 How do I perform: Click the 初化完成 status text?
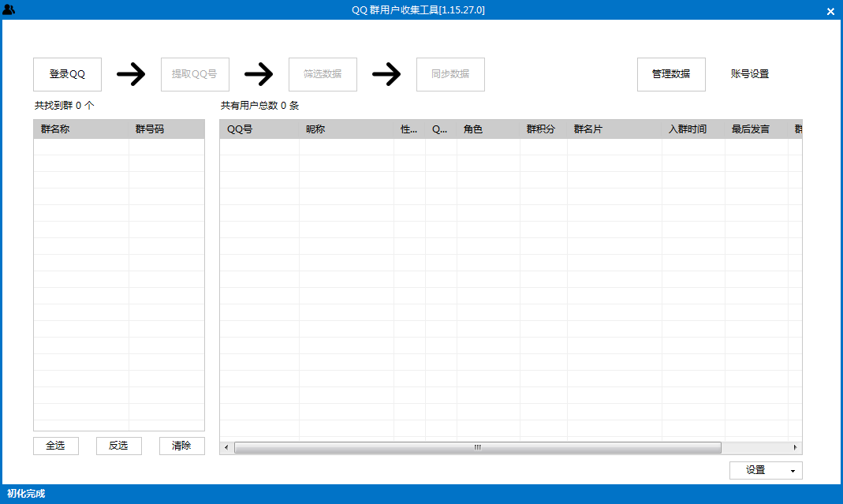(x=26, y=494)
